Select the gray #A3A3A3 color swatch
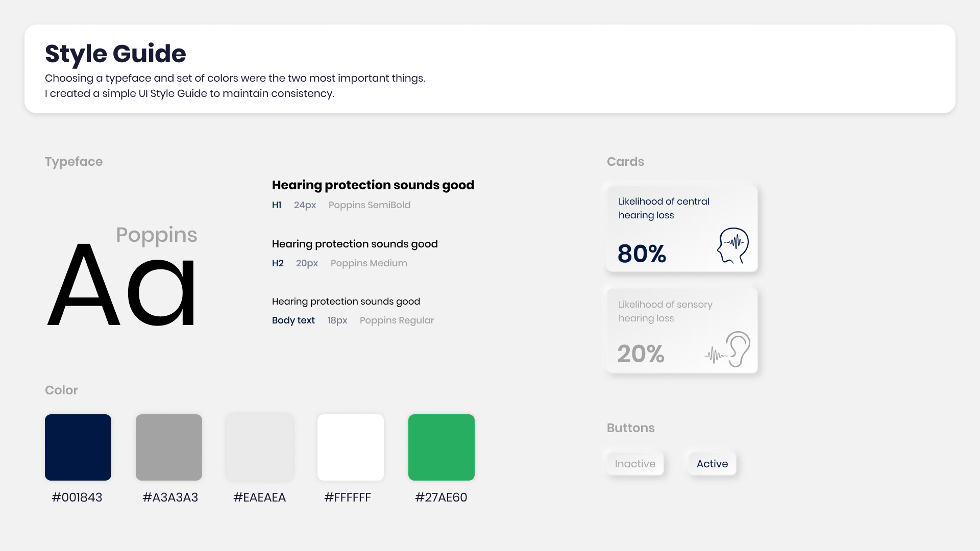 pyautogui.click(x=169, y=447)
